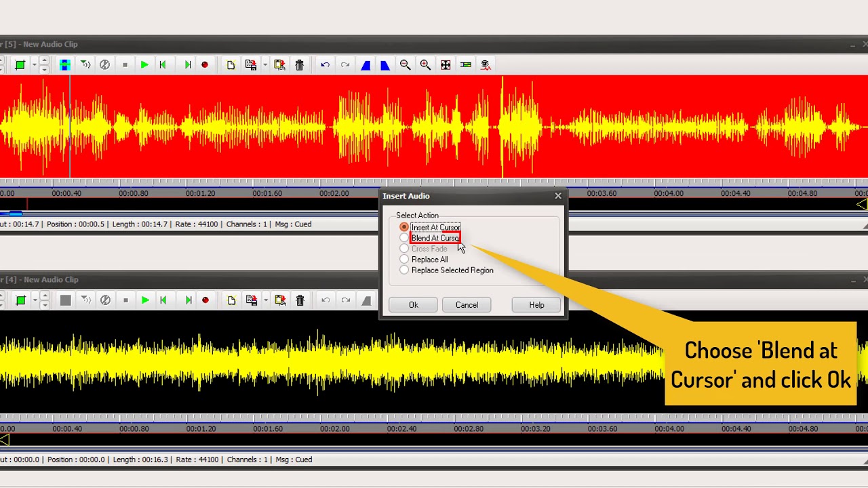Click the up/down stepper in window [4] toolbar
The height and width of the screenshot is (488, 868).
pos(44,300)
